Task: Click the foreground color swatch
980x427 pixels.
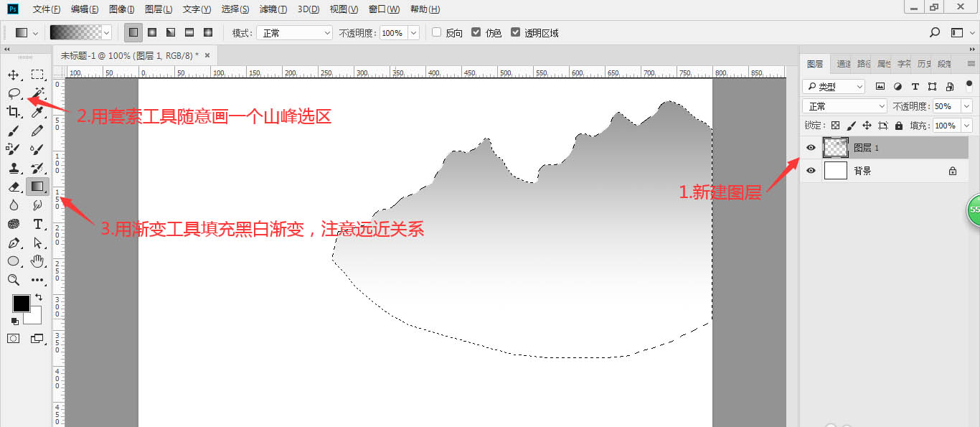Action: [x=21, y=302]
